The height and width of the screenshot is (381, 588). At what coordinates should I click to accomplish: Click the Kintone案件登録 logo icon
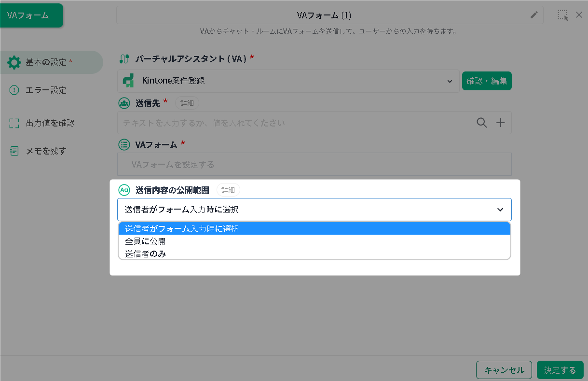(128, 81)
